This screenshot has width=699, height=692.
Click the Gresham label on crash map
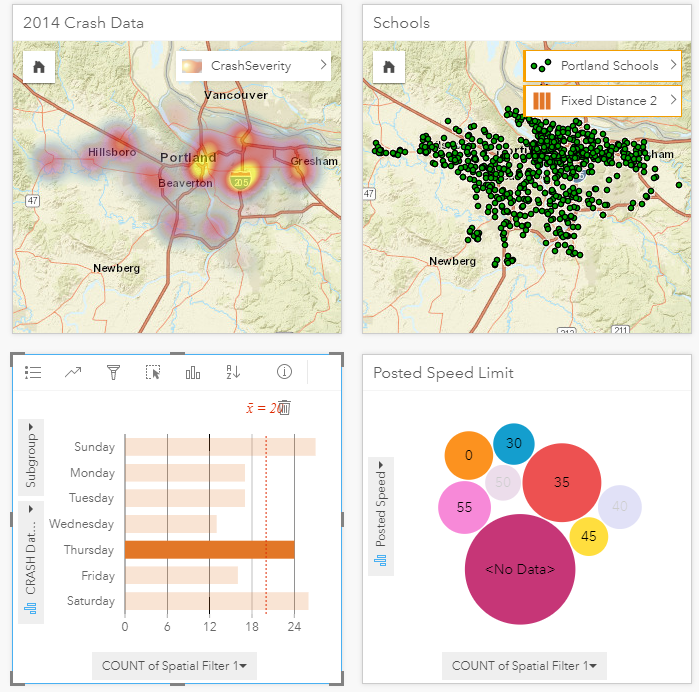(x=314, y=161)
